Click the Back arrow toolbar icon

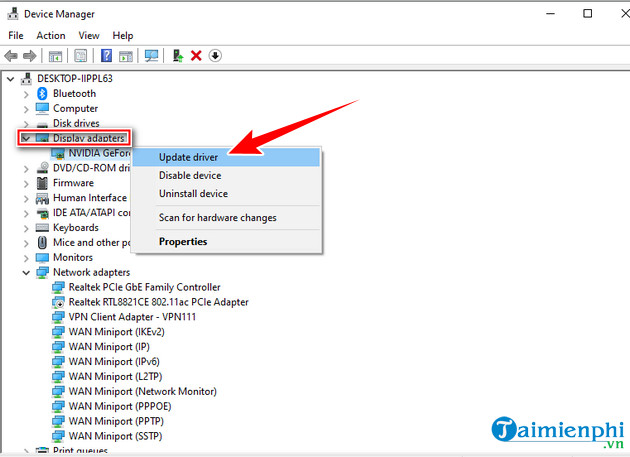click(11, 56)
